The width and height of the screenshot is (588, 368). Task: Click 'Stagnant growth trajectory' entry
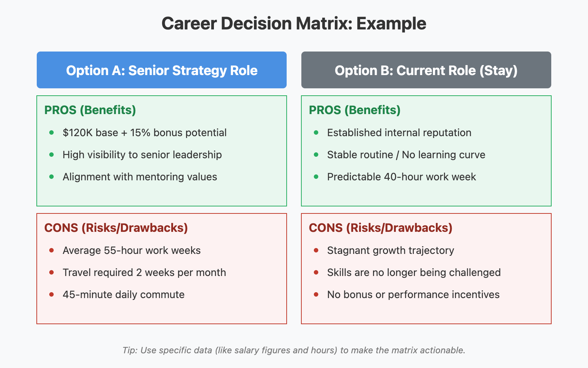390,250
